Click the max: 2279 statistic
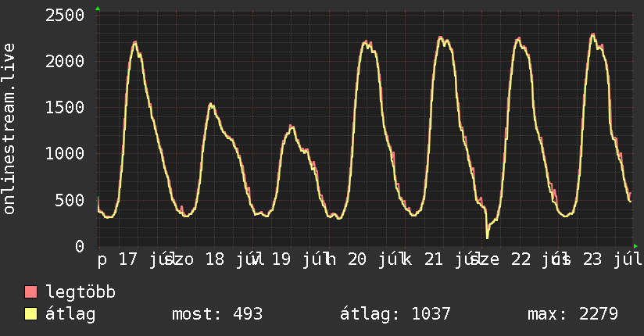This screenshot has width=644, height=336. pos(573,314)
